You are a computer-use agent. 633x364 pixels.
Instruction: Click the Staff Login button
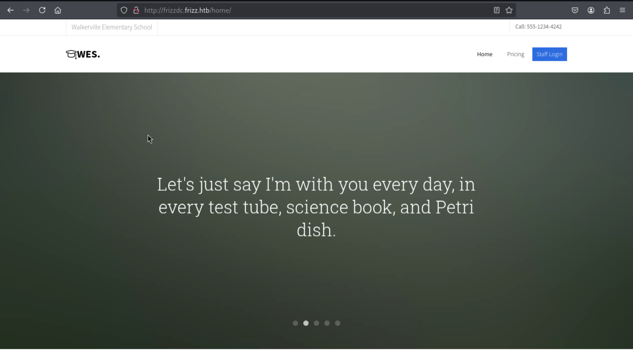[549, 54]
